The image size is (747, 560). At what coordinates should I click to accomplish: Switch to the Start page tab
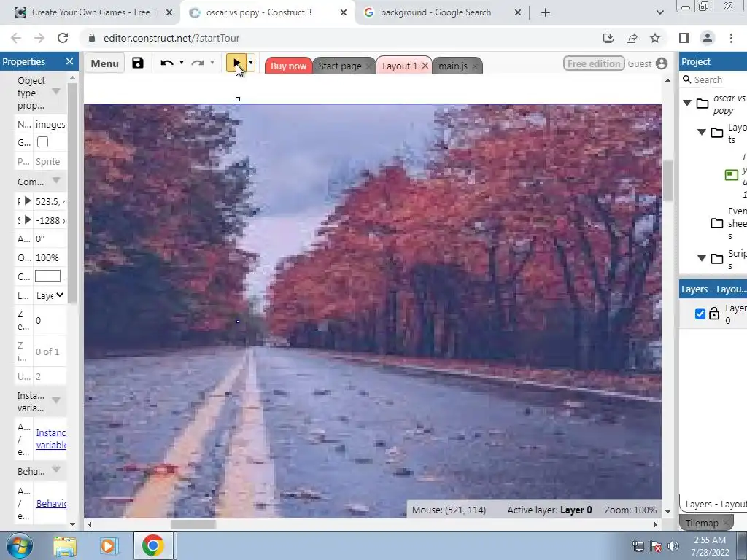340,66
